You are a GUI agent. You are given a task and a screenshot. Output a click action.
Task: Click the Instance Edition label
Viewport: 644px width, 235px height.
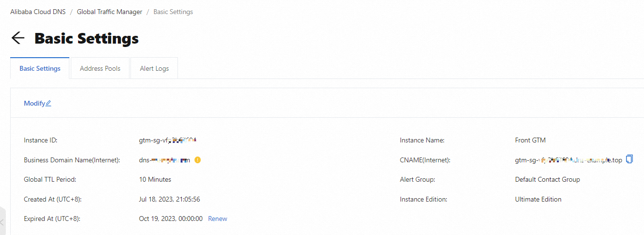(423, 199)
